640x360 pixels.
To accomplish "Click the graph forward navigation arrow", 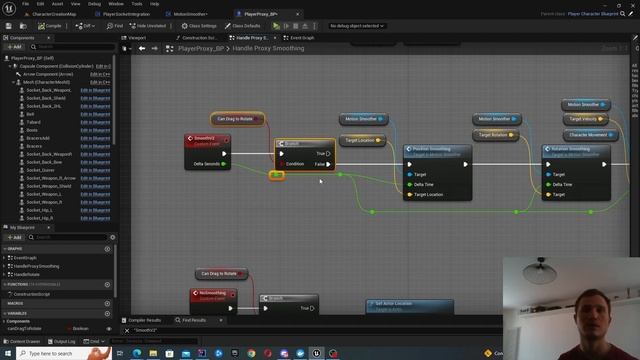I will click(x=155, y=49).
